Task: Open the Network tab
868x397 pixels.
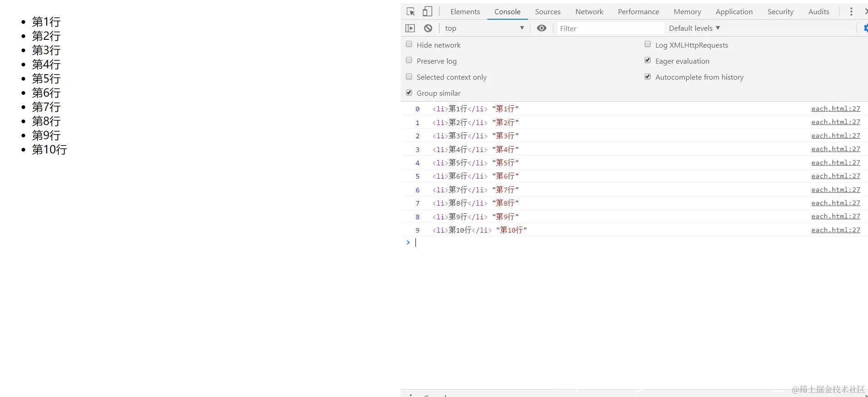Action: pos(589,12)
